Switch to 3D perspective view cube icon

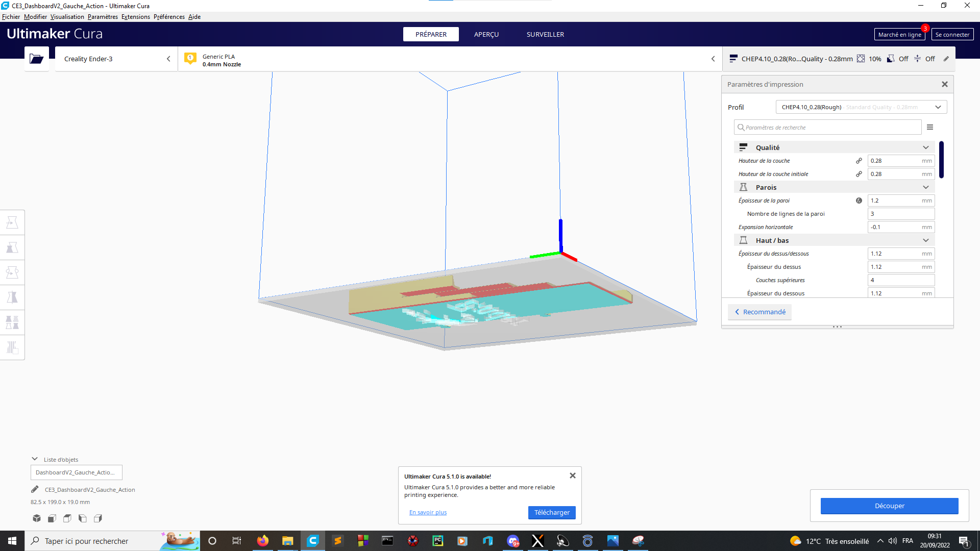pos(37,518)
